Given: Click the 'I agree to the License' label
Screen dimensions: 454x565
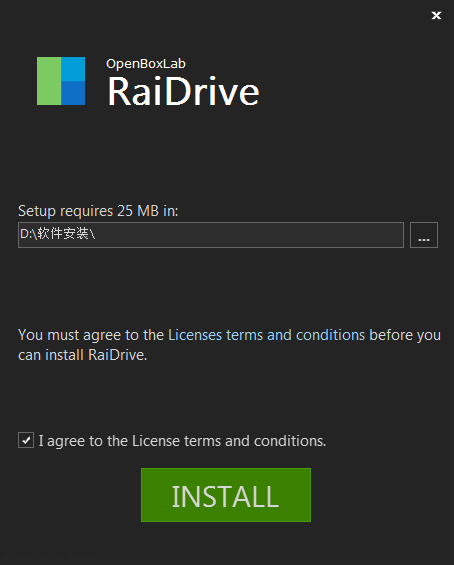Looking at the screenshot, I should coord(182,441).
